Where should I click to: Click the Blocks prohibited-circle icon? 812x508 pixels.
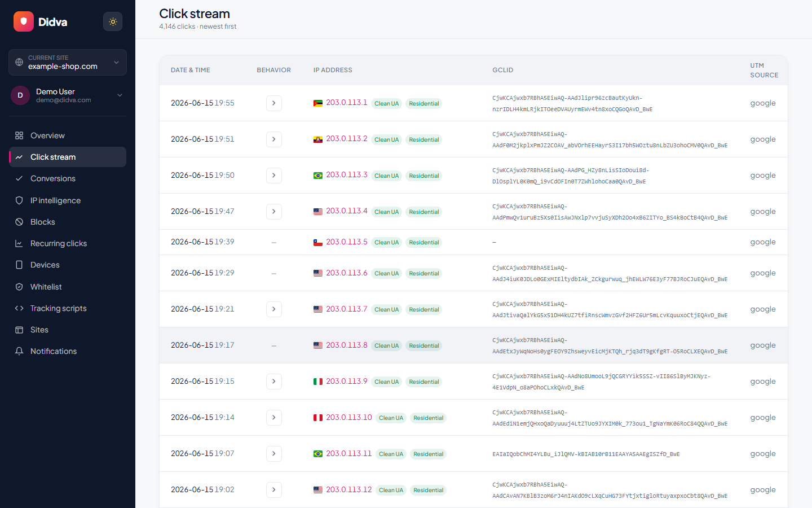click(x=19, y=222)
